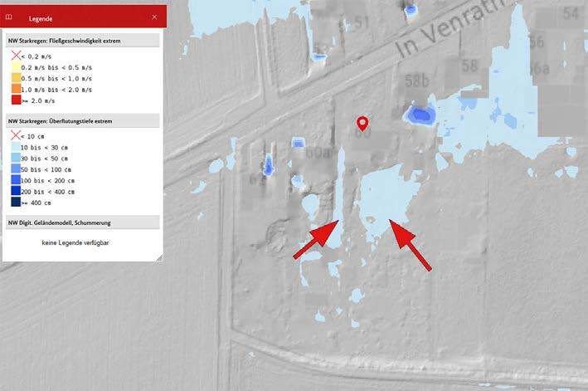588x391 pixels.
Task: Click the "keine Legende verfügbar" text
Action: (x=75, y=242)
